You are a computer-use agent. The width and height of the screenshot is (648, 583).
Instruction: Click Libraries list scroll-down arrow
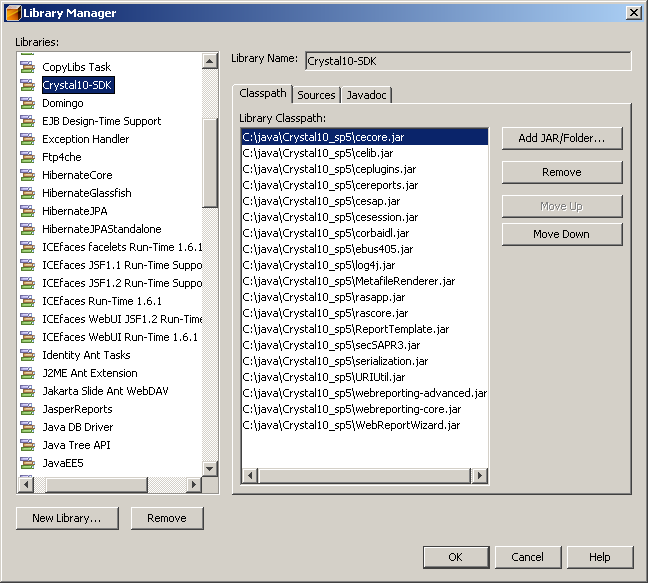click(x=210, y=468)
